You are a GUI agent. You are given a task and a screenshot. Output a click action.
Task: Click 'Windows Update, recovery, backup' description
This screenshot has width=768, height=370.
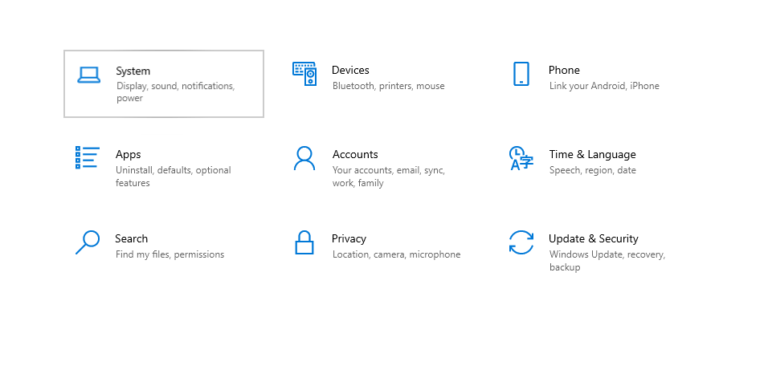pyautogui.click(x=607, y=261)
